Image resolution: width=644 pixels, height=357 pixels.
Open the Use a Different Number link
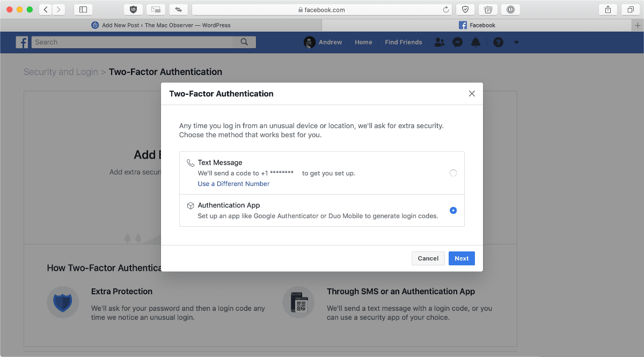tap(233, 183)
